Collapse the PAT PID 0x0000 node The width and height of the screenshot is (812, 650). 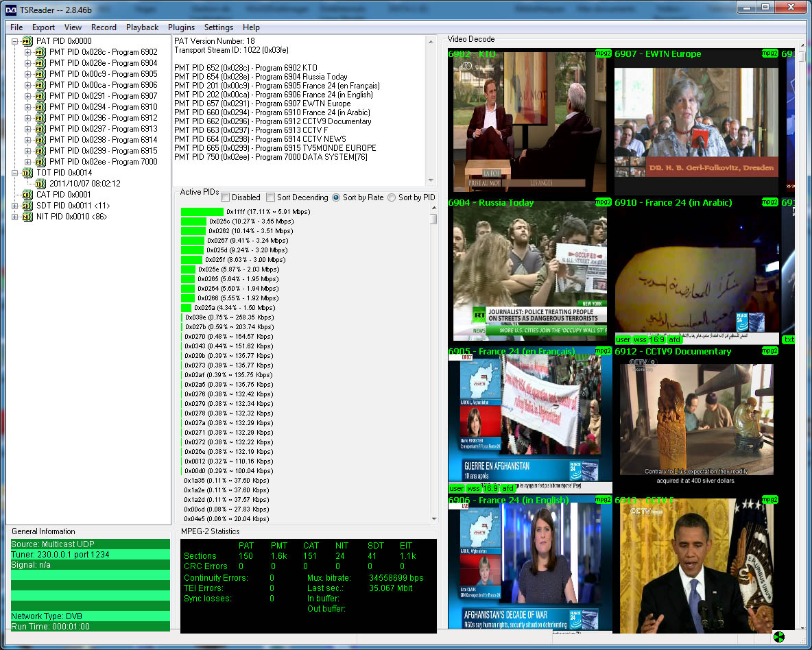tap(14, 41)
